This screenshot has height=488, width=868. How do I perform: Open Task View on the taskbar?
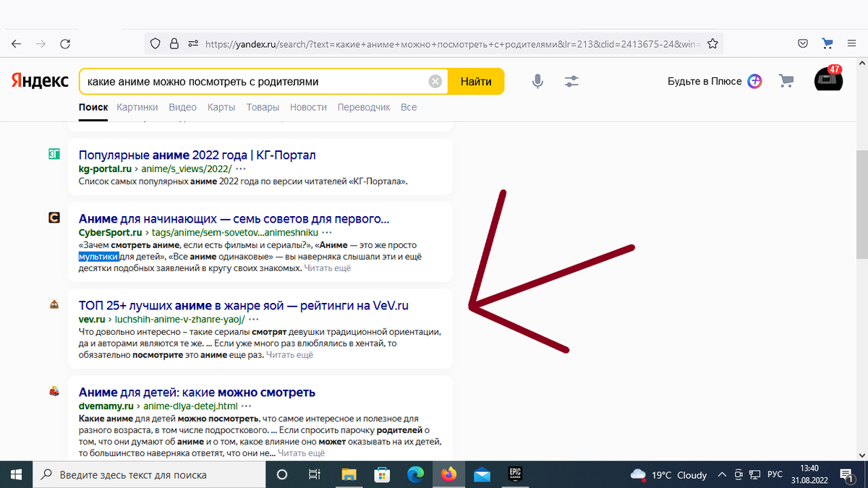click(x=315, y=475)
